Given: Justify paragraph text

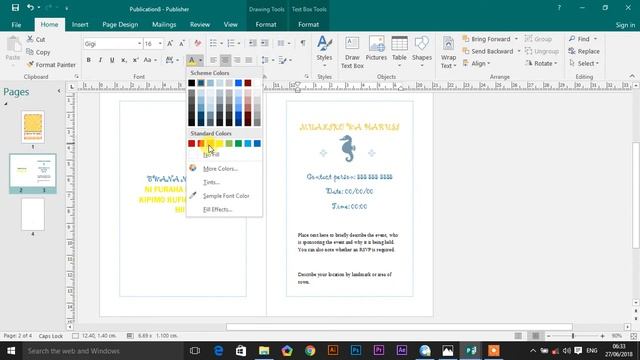Looking at the screenshot, I should click(249, 60).
